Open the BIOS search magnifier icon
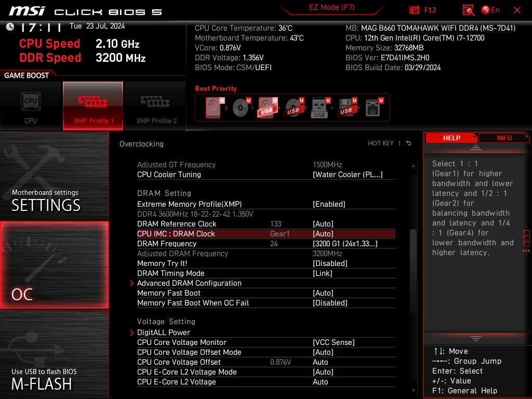This screenshot has width=532, height=399. pyautogui.click(x=469, y=10)
